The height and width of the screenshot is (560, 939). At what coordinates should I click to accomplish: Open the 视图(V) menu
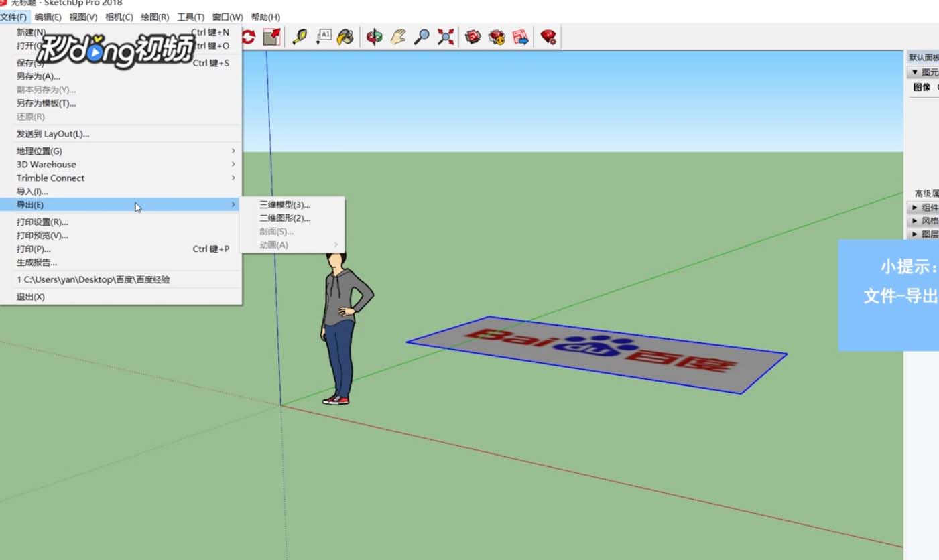(83, 17)
